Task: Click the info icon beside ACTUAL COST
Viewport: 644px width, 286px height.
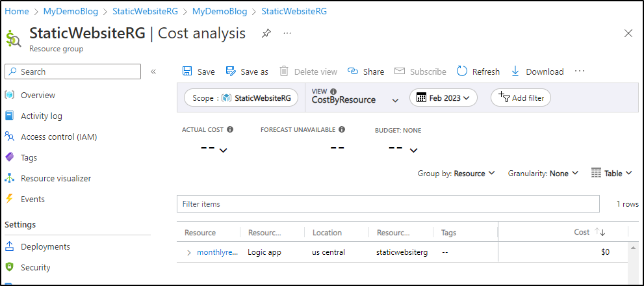Action: click(x=230, y=129)
